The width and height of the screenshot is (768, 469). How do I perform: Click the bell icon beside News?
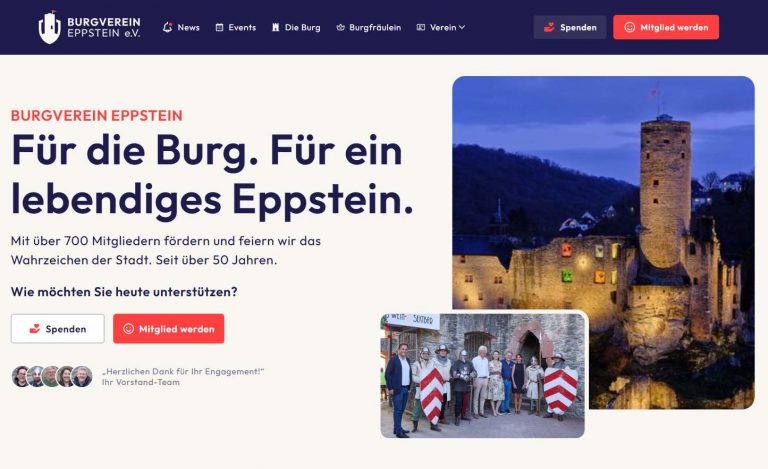pyautogui.click(x=168, y=27)
